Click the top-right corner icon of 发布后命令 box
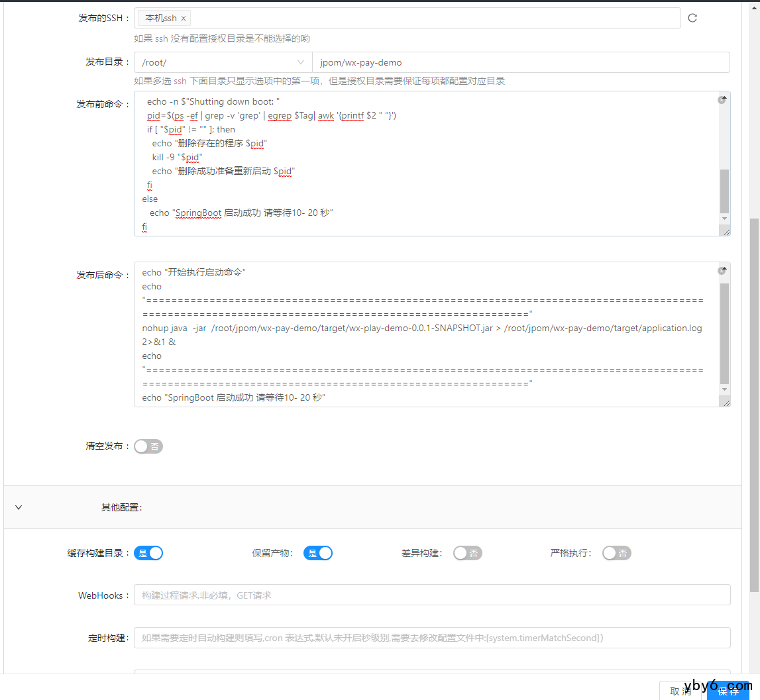This screenshot has height=700, width=760. pos(722,270)
